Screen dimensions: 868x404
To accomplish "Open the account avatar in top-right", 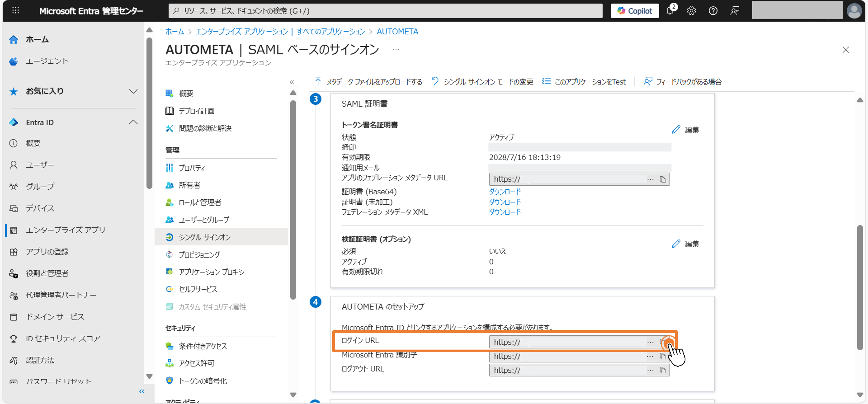I will (854, 11).
